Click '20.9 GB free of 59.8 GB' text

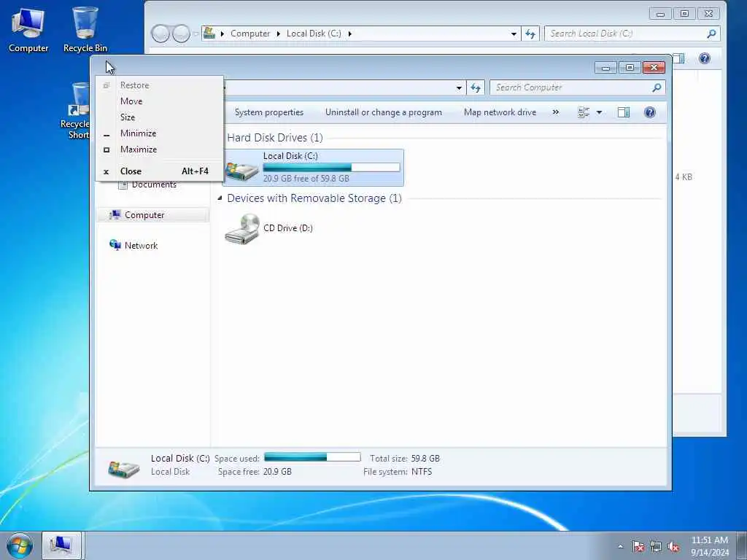tap(306, 179)
